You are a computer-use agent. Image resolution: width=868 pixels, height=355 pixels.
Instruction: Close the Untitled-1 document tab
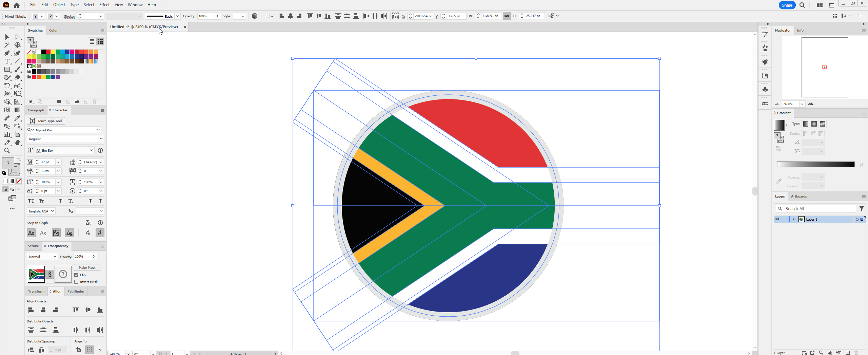pos(185,27)
